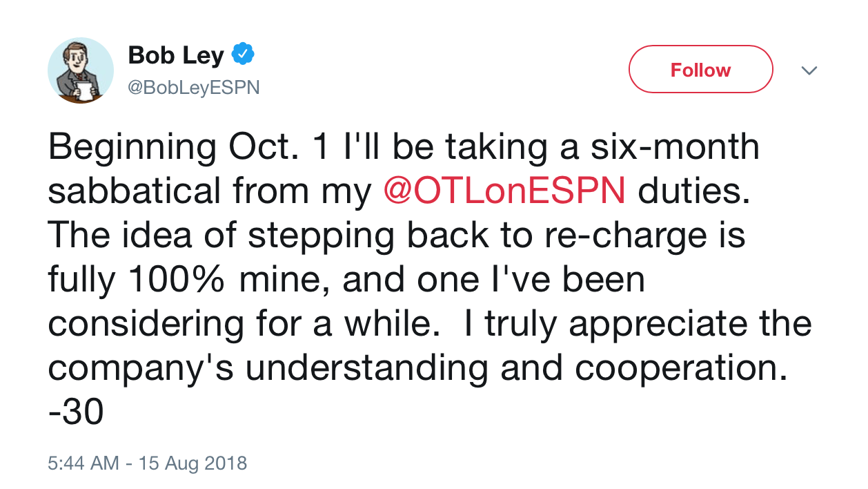Screen dimensions: 868x489
Task: Click Bob Ley's cartoon profile avatar
Action: (x=80, y=70)
